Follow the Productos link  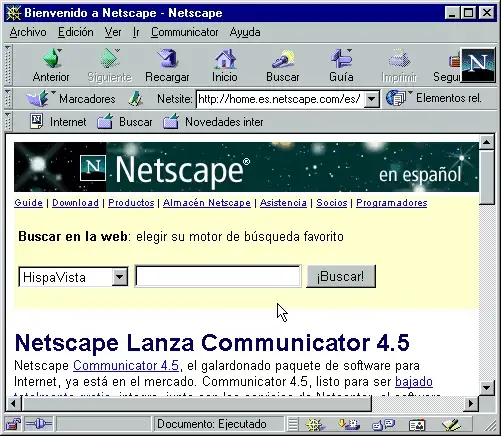coord(131,203)
